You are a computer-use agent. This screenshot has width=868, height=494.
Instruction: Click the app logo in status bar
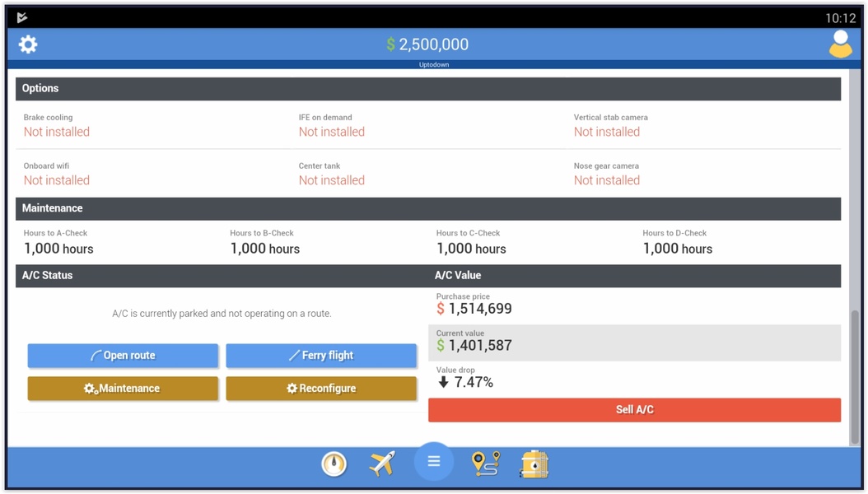coord(22,18)
